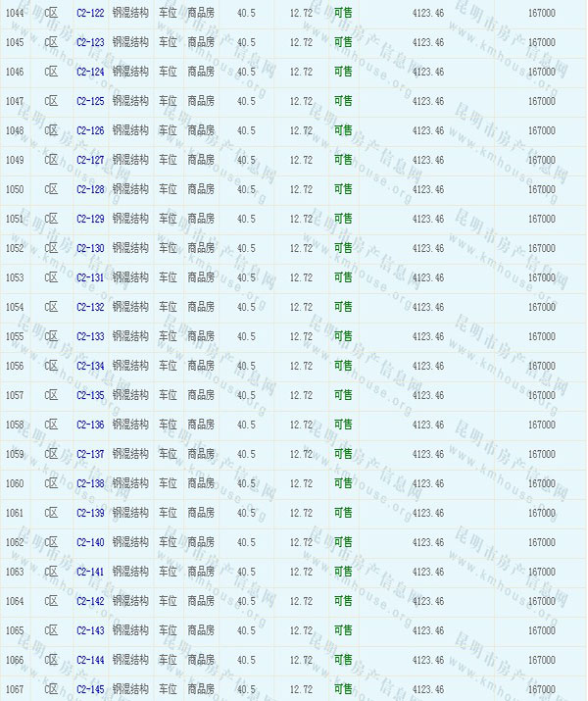Click the C2-123 unit link

point(90,43)
